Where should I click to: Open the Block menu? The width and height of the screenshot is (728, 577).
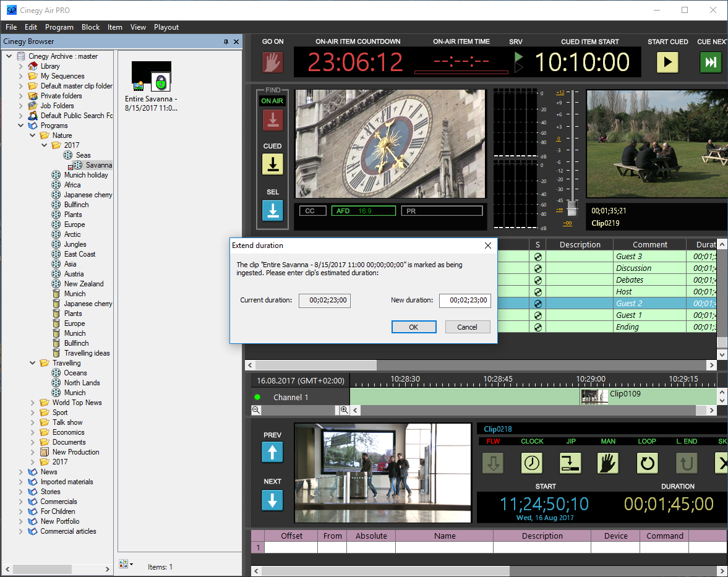[90, 27]
